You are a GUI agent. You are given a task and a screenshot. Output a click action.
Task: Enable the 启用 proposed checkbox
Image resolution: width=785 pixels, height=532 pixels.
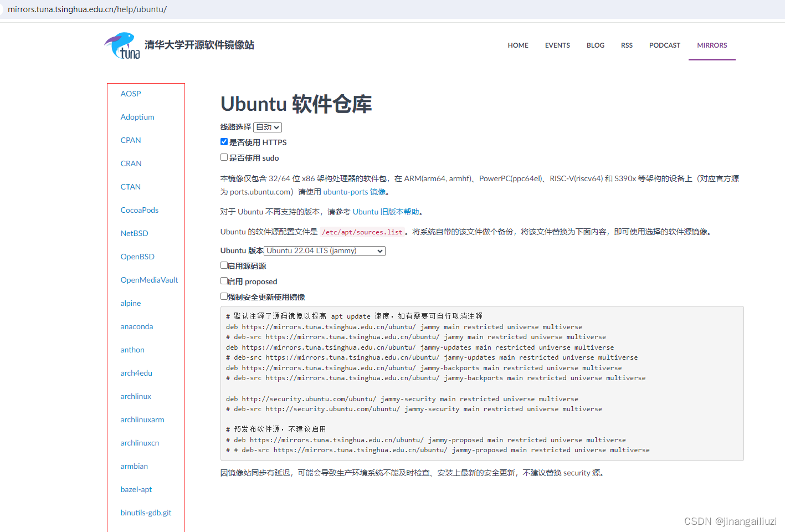(x=224, y=281)
